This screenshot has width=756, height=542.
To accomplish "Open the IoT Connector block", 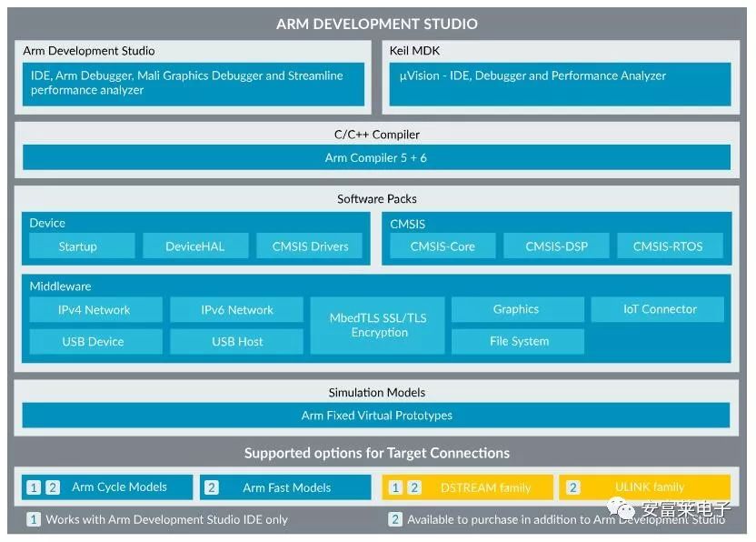I will point(658,309).
